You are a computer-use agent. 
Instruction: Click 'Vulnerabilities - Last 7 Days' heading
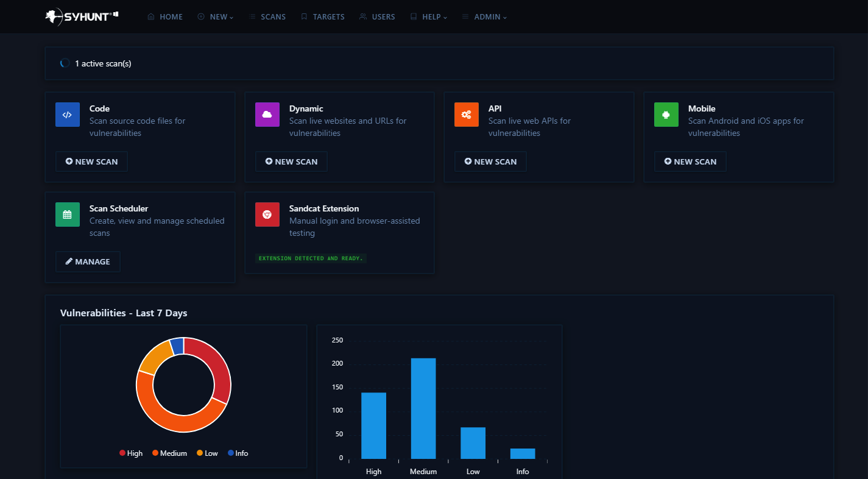(x=124, y=313)
